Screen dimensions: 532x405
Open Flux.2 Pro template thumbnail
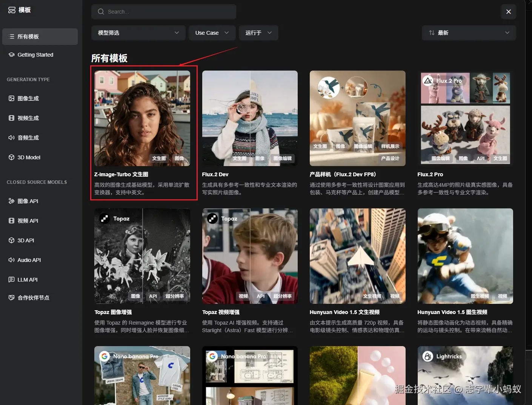click(x=465, y=118)
